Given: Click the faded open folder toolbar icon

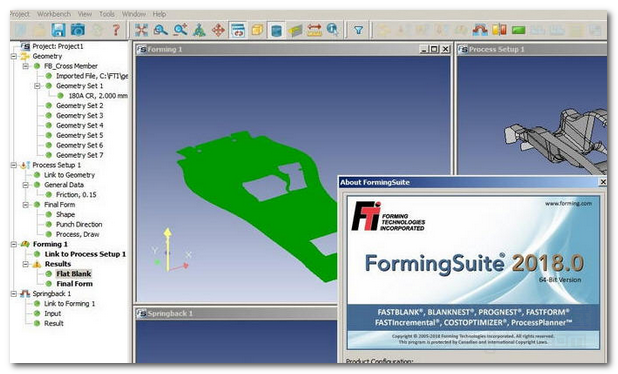Looking at the screenshot, I should [39, 30].
